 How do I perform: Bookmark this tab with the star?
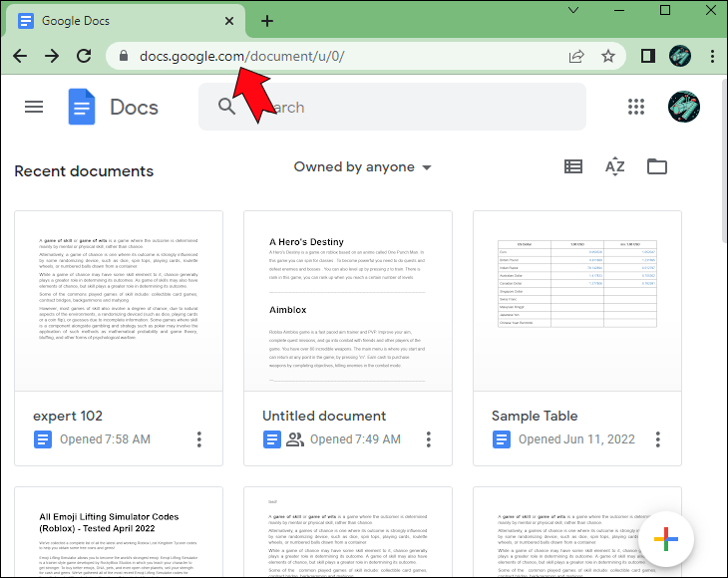tap(608, 56)
